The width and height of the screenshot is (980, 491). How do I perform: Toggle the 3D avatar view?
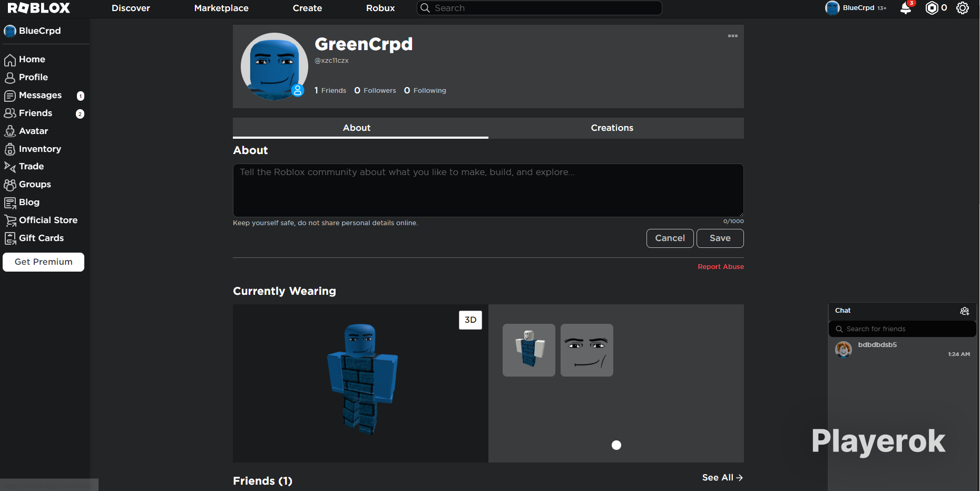[x=471, y=320]
